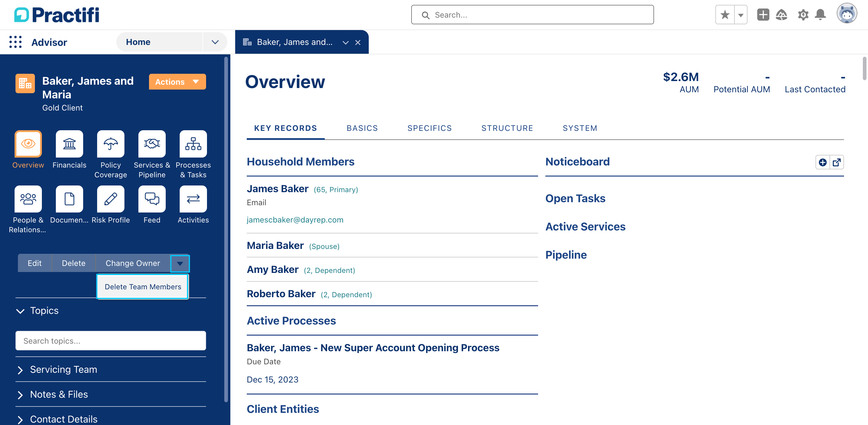Viewport: 868px width, 425px height.
Task: Open Processes & Tasks hierarchy icon
Action: [193, 144]
